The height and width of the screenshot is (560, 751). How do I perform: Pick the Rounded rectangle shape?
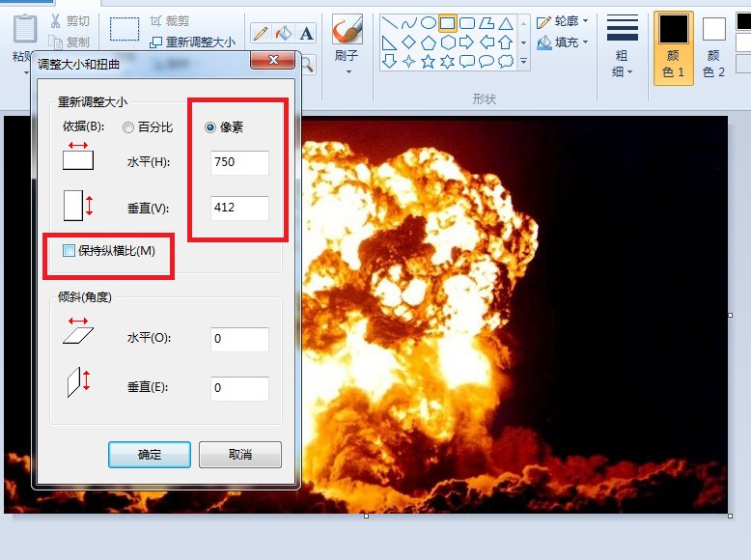pos(467,23)
